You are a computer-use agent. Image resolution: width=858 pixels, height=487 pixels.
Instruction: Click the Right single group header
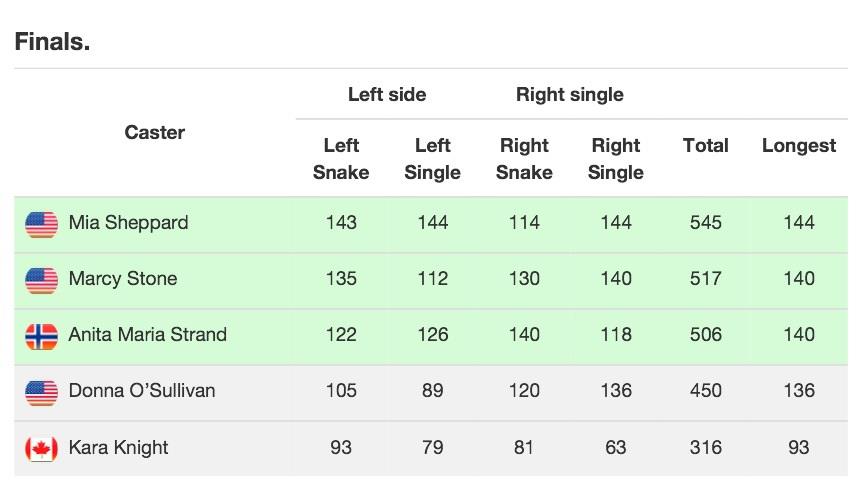point(570,95)
